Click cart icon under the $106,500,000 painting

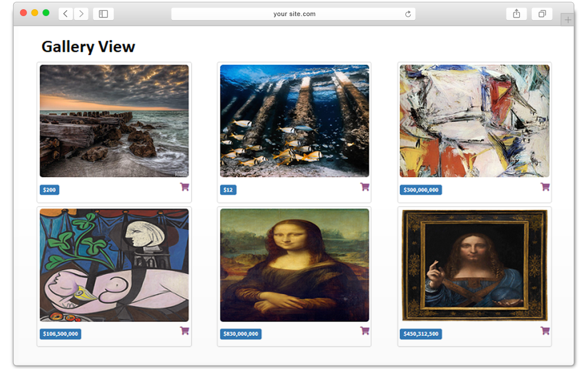(184, 331)
